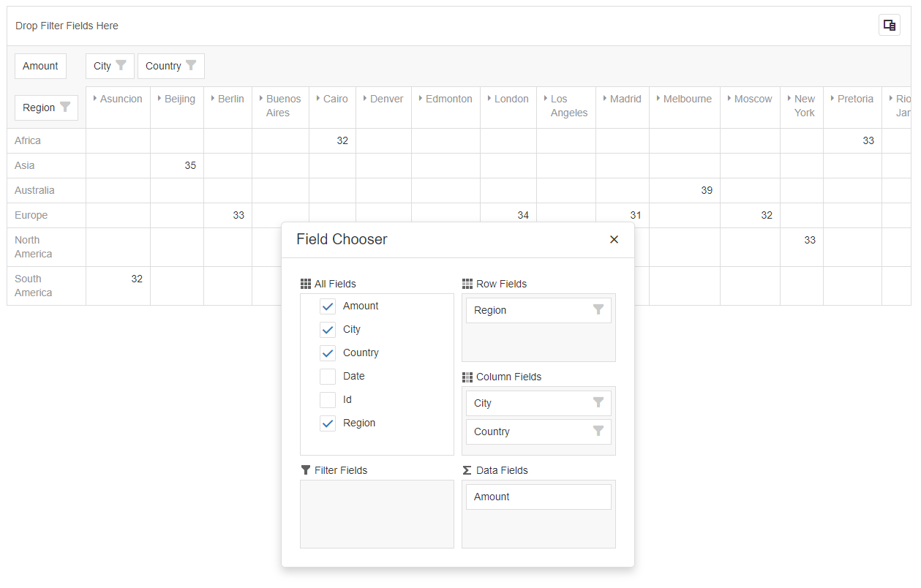The height and width of the screenshot is (588, 921).
Task: Uncheck the Country field in All Fields
Action: pos(327,353)
